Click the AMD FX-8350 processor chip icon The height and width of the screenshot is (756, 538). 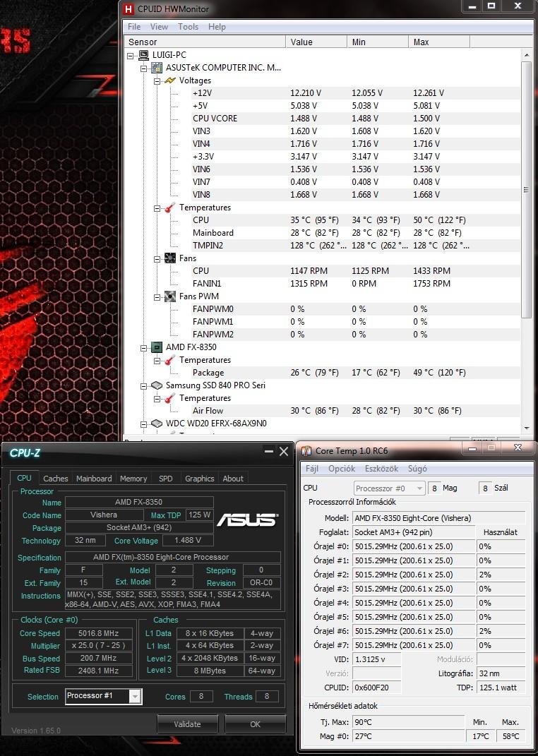[x=157, y=347]
